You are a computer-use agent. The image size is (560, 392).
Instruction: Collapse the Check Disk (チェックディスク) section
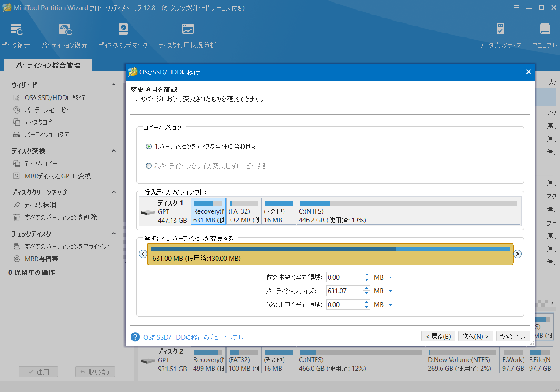click(113, 233)
